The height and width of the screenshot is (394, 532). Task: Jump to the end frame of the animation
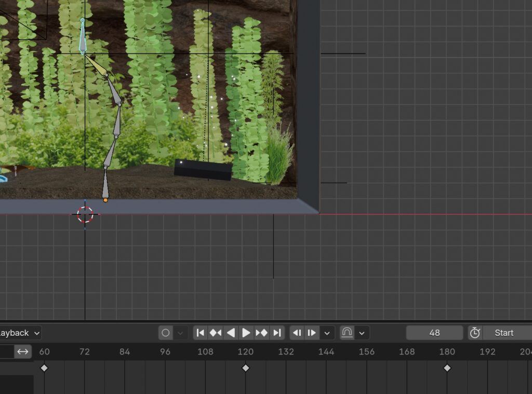[x=277, y=333]
